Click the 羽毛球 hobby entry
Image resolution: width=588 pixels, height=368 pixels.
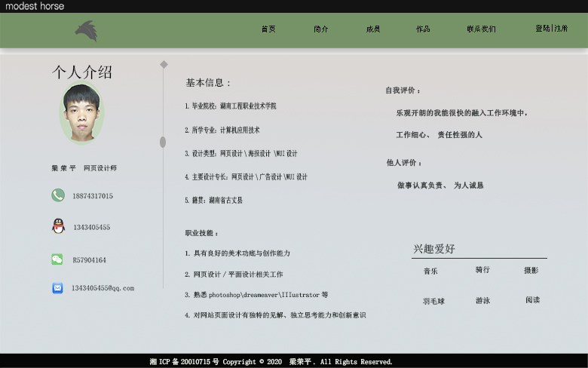point(433,301)
